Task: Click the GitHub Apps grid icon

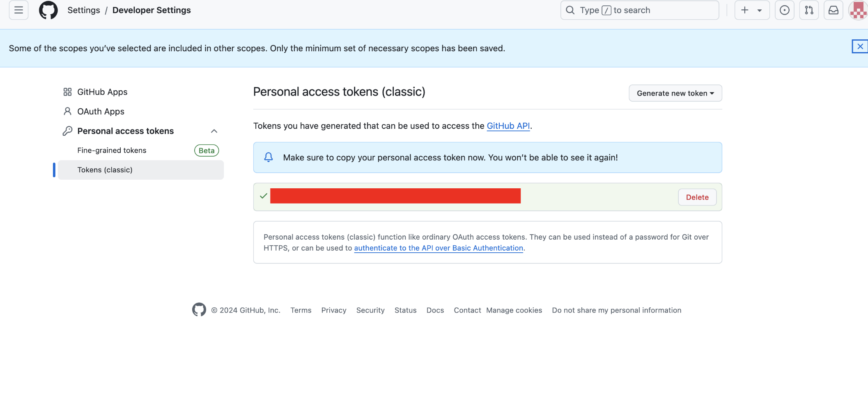Action: [68, 92]
